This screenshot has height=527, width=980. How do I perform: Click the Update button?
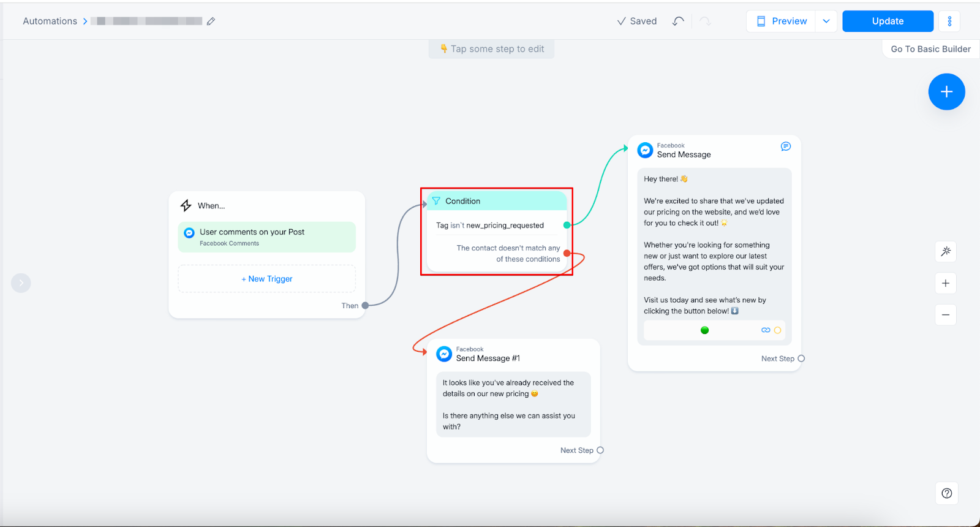click(888, 21)
